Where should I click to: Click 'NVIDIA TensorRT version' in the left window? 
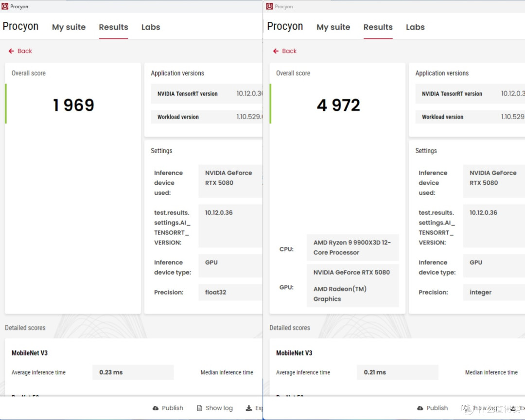pos(188,94)
